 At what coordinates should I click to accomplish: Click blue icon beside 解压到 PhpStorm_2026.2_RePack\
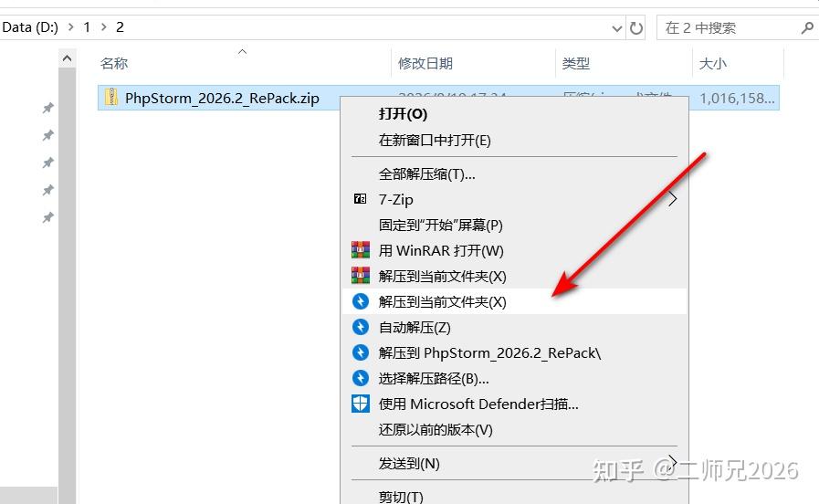[x=361, y=352]
